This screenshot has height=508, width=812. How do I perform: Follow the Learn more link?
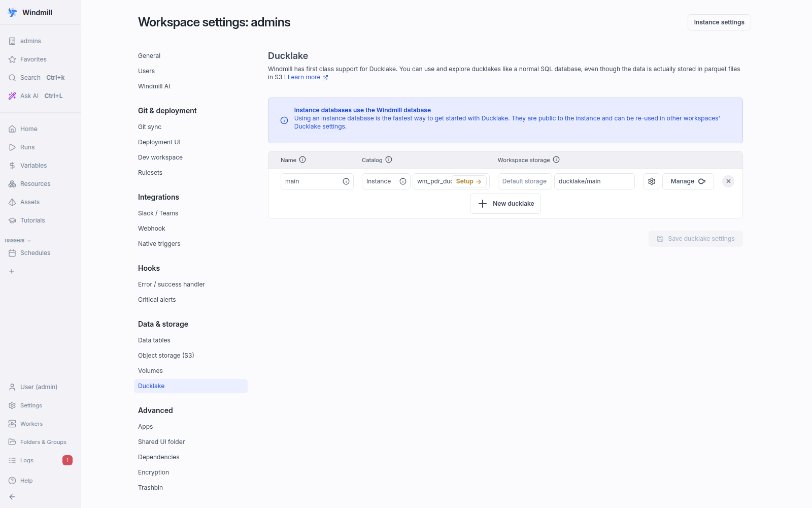[308, 77]
